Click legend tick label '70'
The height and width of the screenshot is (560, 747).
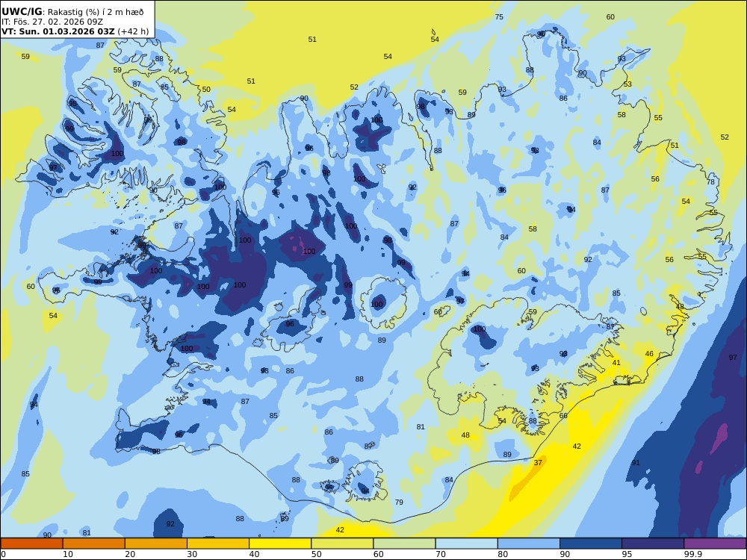coord(441,554)
